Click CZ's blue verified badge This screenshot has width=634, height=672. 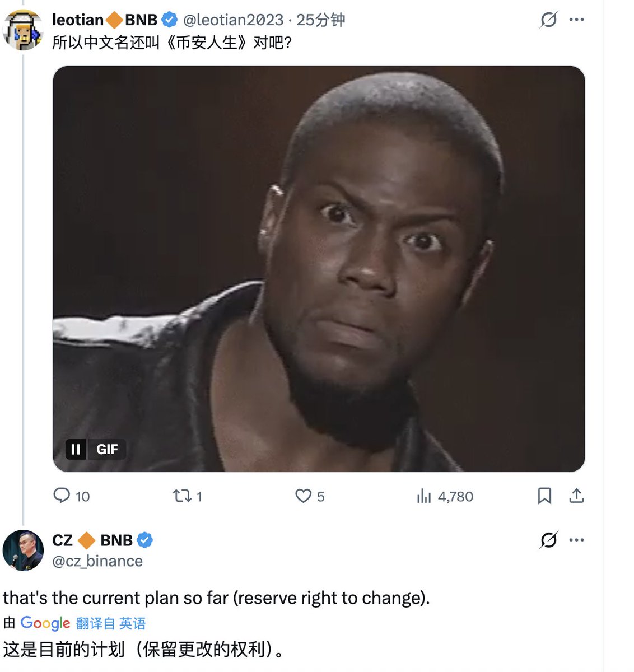tap(145, 540)
